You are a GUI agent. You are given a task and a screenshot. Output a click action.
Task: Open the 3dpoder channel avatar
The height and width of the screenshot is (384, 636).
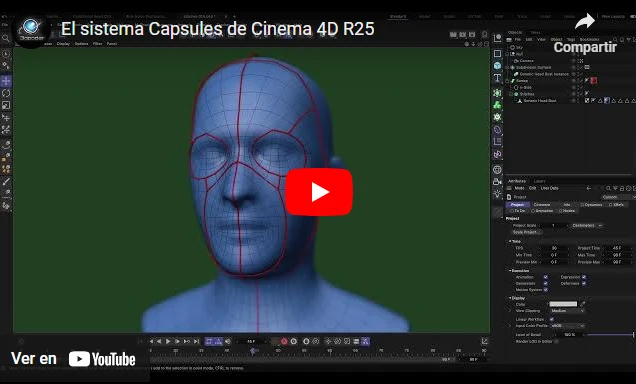click(x=31, y=30)
